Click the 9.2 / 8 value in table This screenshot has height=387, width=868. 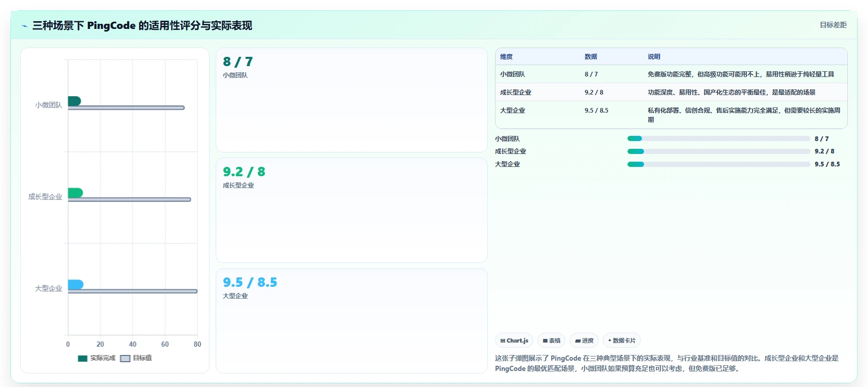click(x=594, y=92)
